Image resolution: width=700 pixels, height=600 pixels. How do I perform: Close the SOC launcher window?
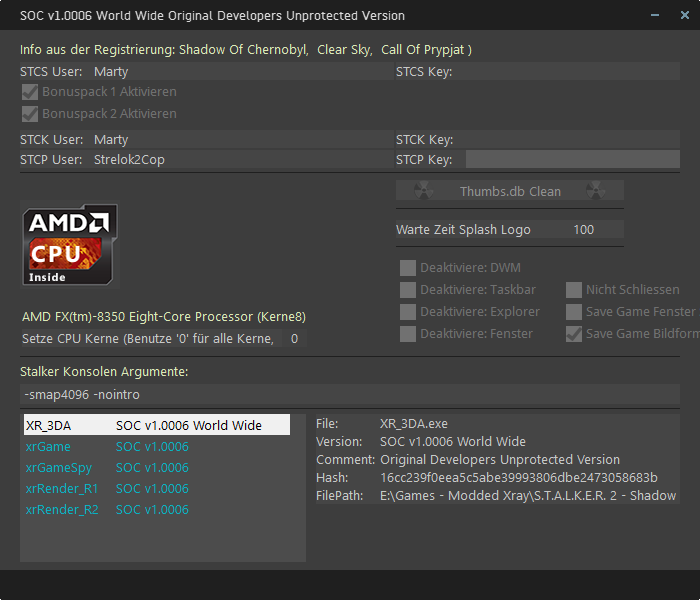684,15
